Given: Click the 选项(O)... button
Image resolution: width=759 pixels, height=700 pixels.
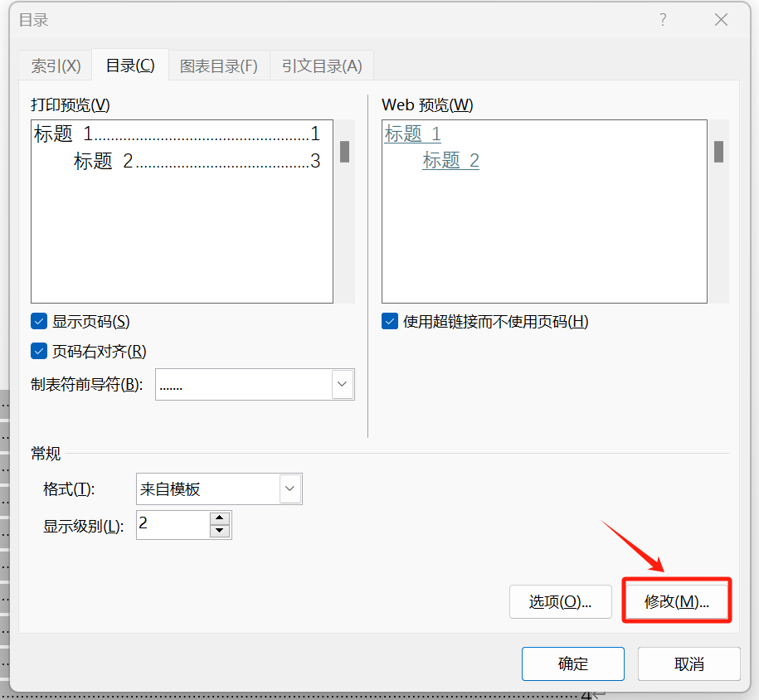Looking at the screenshot, I should 560,602.
